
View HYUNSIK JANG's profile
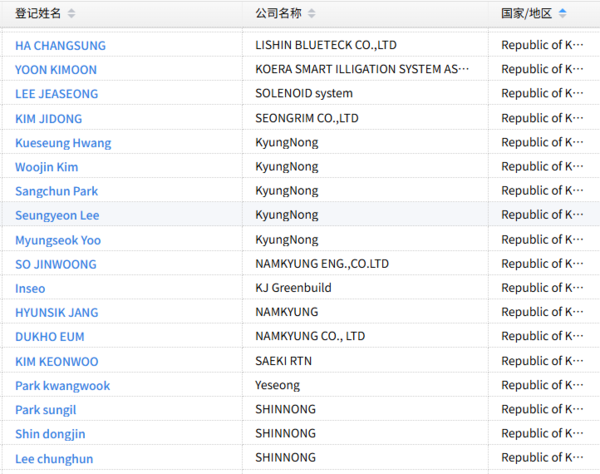tap(56, 312)
